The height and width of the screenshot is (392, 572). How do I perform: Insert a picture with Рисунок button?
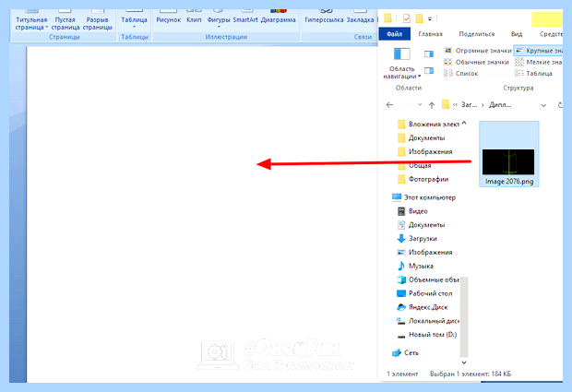tap(169, 18)
